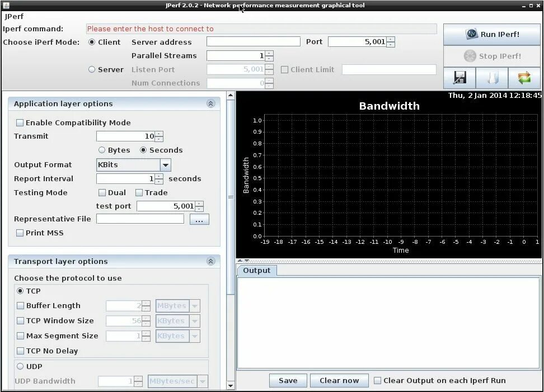Click the greyed Stop IPerf! button
The height and width of the screenshot is (392, 544).
point(491,56)
